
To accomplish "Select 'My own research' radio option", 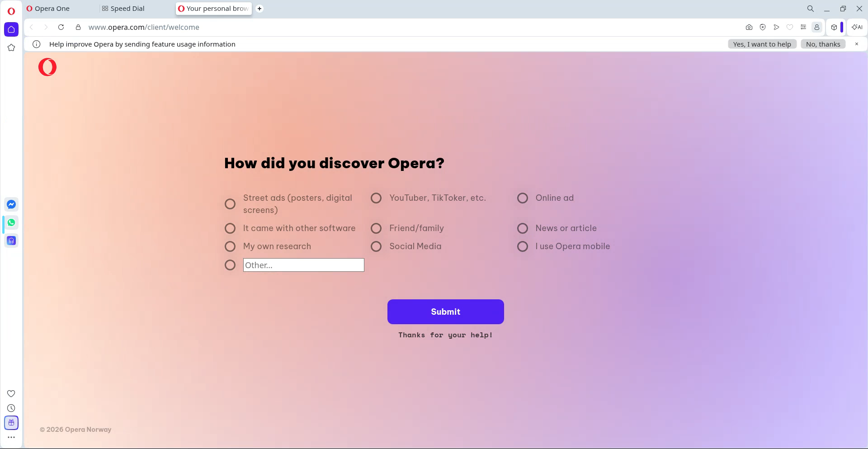I will 230,246.
